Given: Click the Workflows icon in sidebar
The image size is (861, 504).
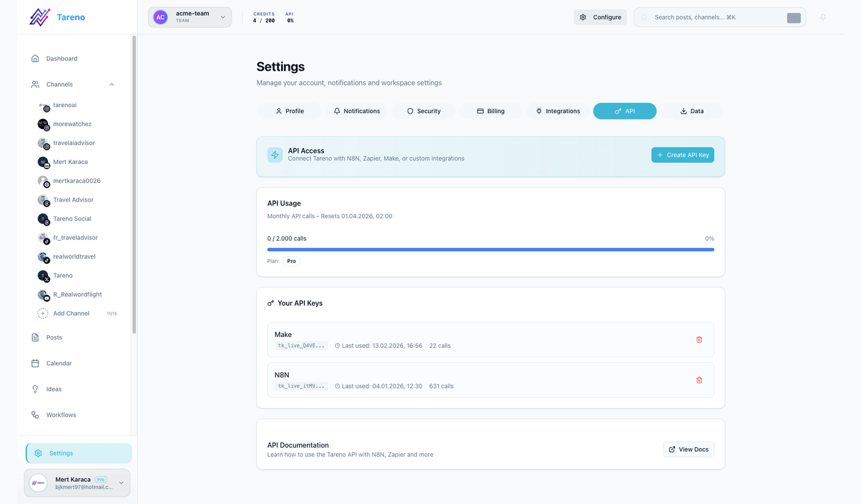Looking at the screenshot, I should [x=35, y=415].
